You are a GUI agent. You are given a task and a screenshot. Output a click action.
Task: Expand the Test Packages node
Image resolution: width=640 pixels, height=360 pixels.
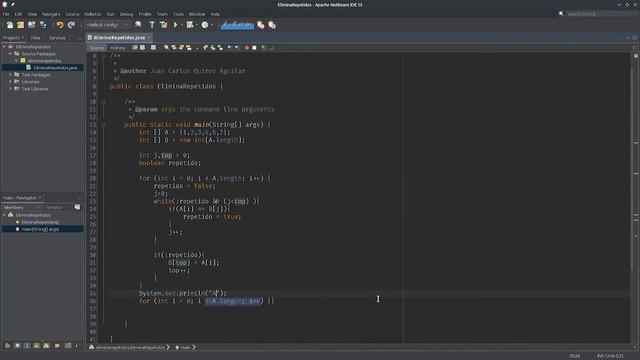point(10,75)
